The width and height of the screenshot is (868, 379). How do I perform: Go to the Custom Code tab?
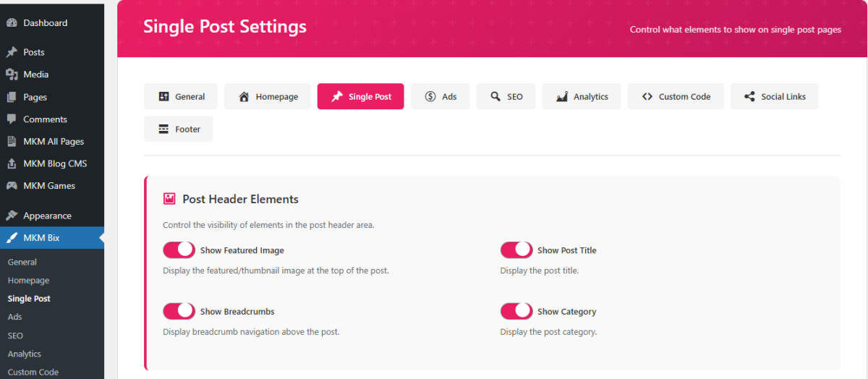676,97
